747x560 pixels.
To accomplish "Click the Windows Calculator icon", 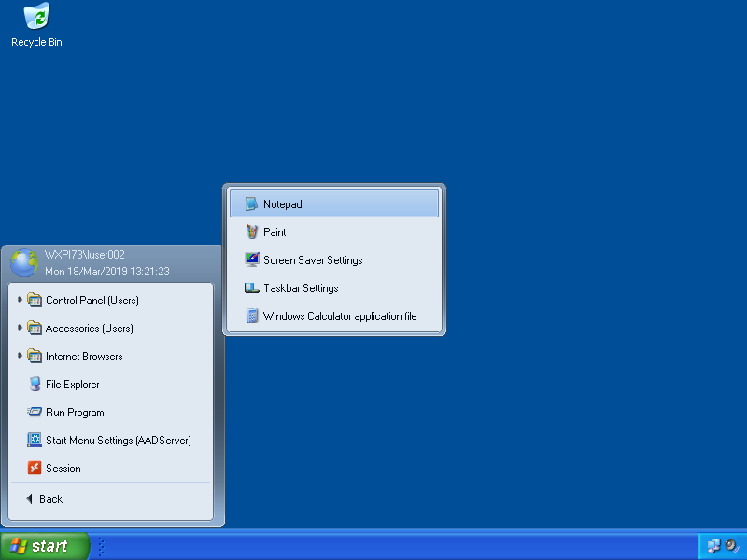I will coord(251,316).
